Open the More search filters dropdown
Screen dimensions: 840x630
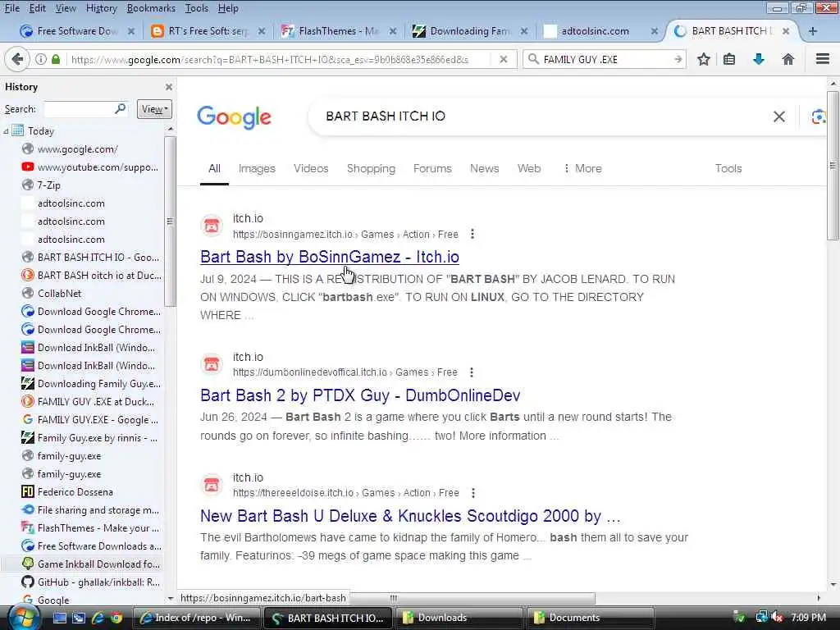click(583, 168)
